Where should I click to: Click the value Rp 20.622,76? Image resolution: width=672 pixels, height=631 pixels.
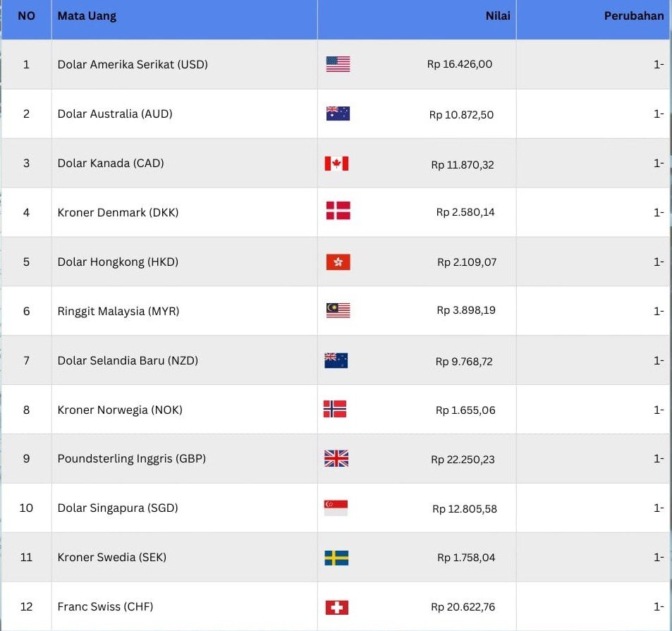(463, 607)
